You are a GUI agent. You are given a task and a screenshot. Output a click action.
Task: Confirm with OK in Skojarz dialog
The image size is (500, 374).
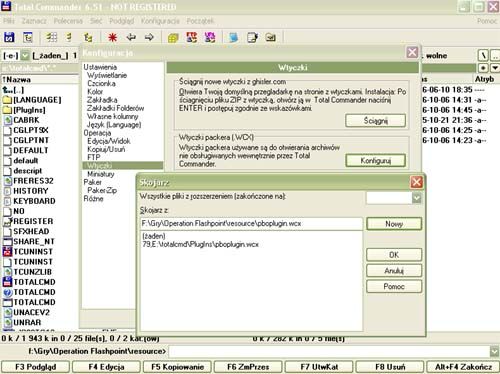394,255
